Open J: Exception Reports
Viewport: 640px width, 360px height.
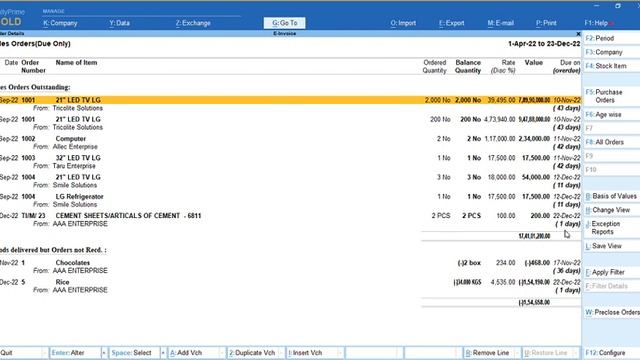pyautogui.click(x=611, y=228)
